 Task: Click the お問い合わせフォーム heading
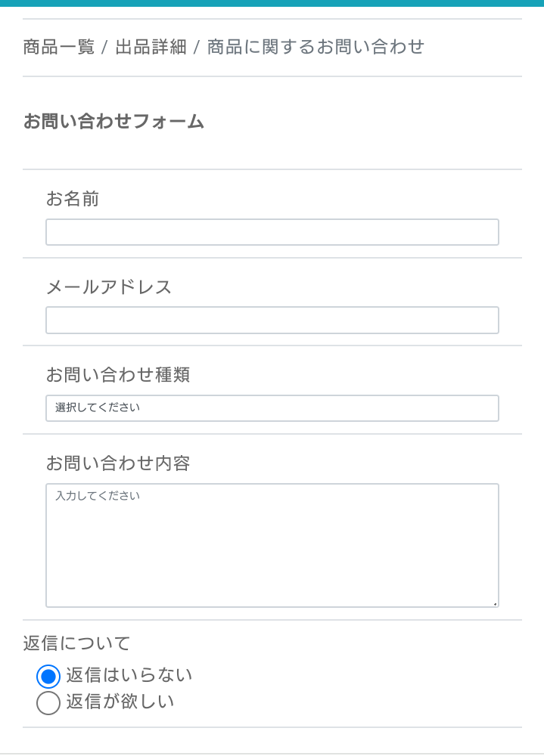pos(113,121)
